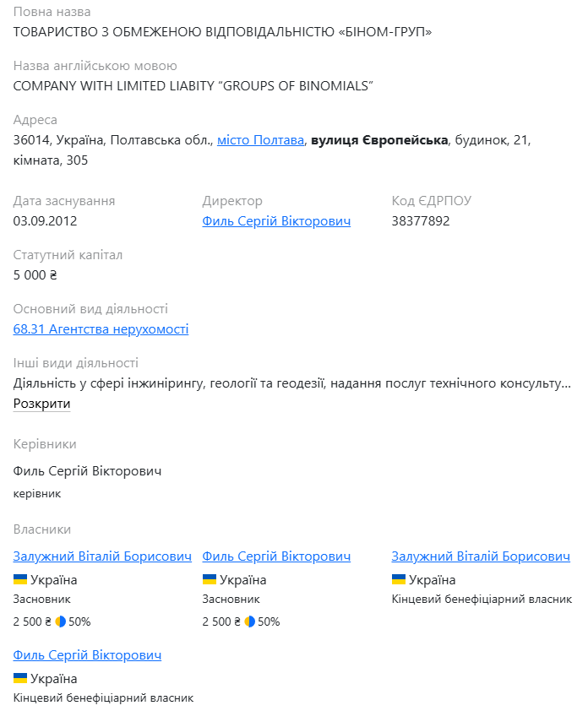Open founder Филь Сергій Вікторович owner link
588x711 pixels.
coord(276,556)
